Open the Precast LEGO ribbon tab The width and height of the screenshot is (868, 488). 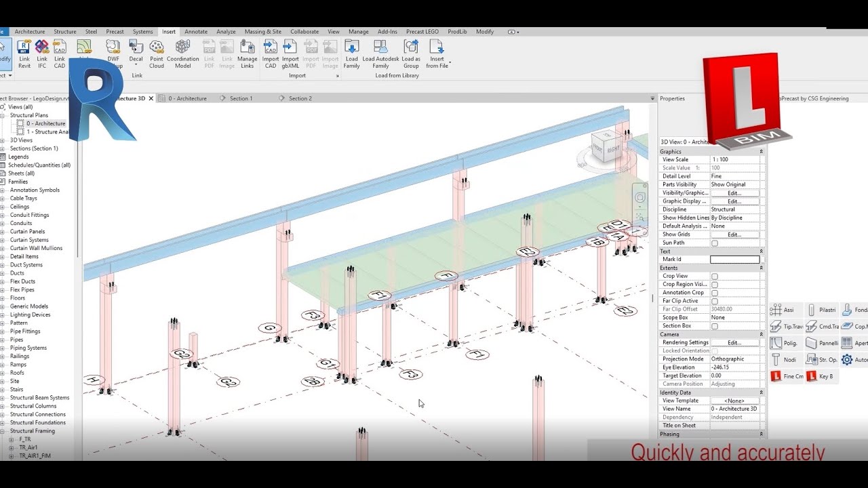pos(422,32)
